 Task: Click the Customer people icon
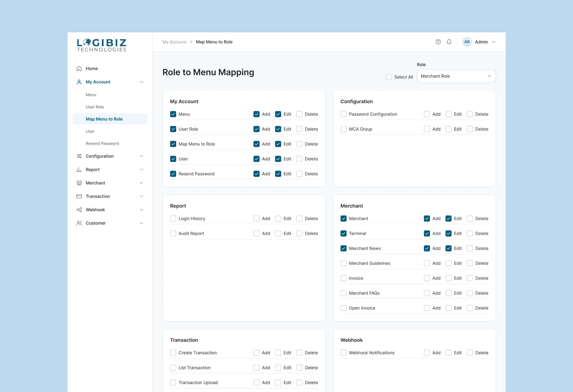pos(79,223)
